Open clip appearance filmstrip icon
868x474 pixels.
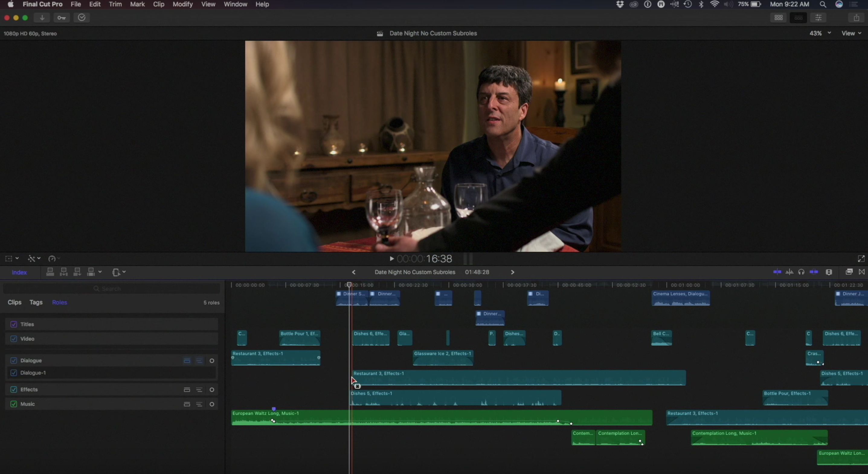click(x=829, y=272)
